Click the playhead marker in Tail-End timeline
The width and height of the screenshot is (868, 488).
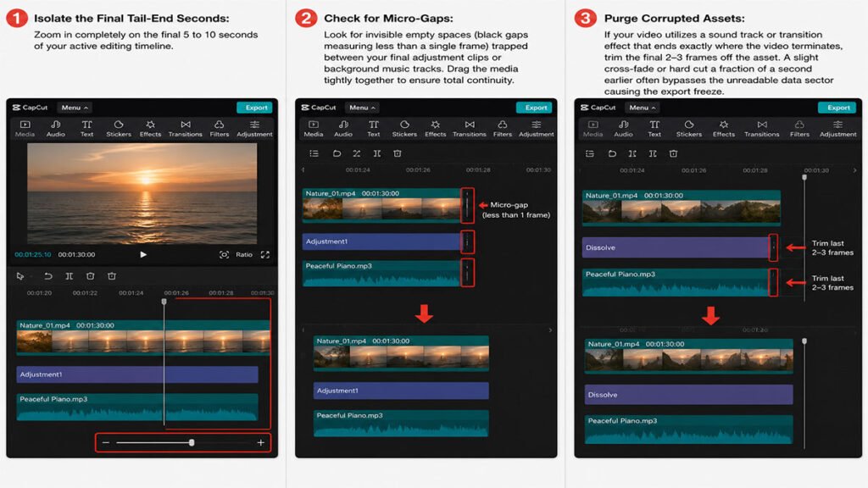(x=164, y=302)
